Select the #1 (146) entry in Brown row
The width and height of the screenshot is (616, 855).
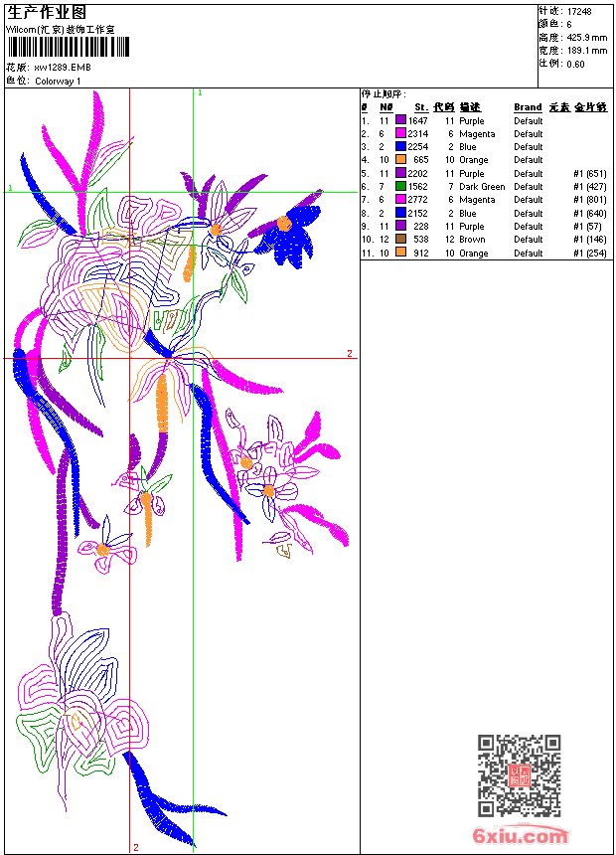pyautogui.click(x=589, y=240)
